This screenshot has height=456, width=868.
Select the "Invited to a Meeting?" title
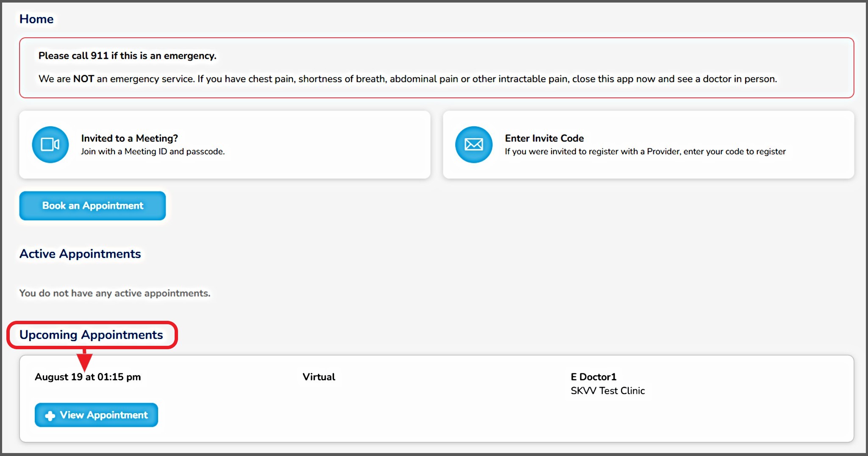click(129, 138)
